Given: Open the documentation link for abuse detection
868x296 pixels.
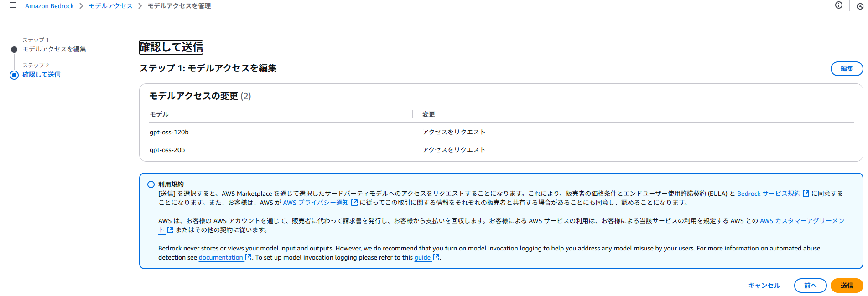Looking at the screenshot, I should point(225,257).
